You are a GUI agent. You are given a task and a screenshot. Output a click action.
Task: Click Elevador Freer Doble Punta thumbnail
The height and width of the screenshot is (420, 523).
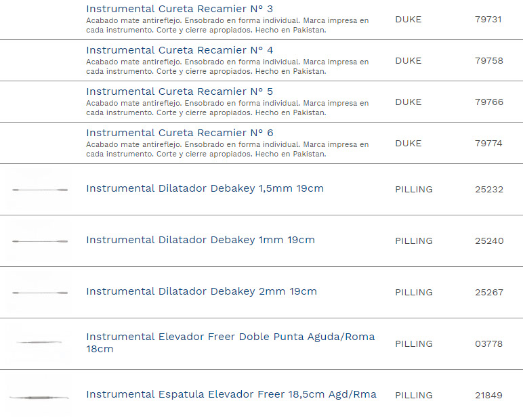(40, 343)
